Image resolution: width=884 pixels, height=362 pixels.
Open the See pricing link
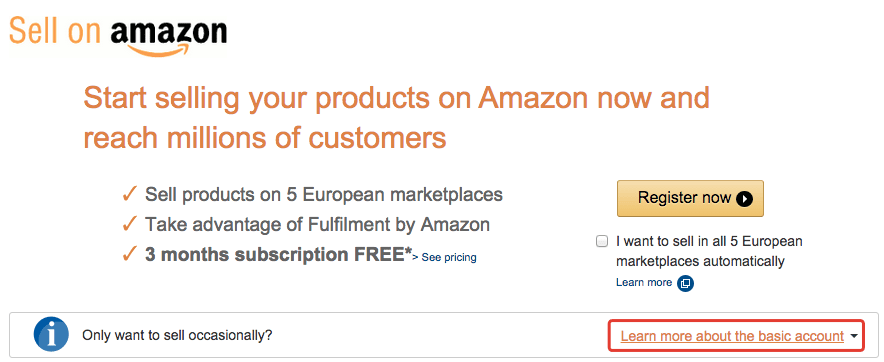click(x=444, y=258)
